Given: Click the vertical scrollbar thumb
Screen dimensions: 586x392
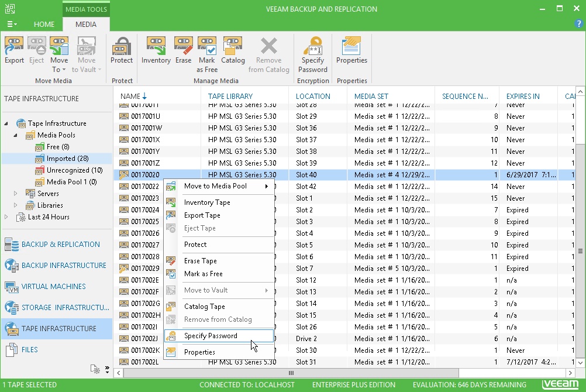Looking at the screenshot, I should point(580,250).
